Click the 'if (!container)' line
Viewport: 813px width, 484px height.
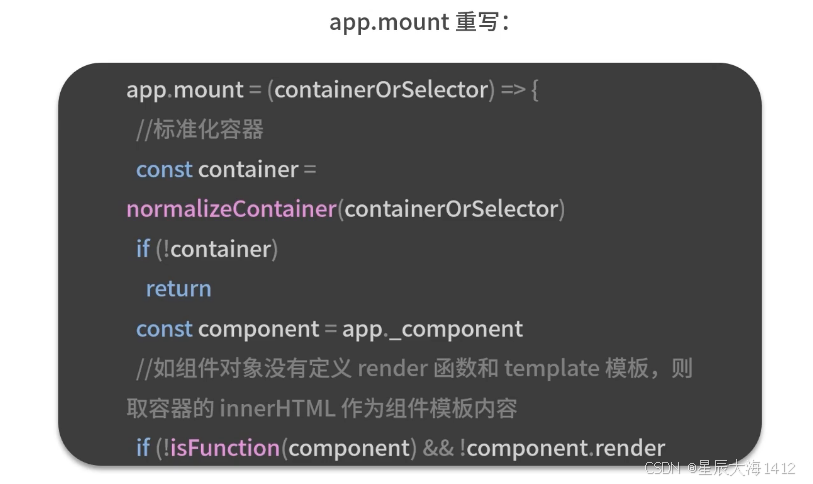pyautogui.click(x=207, y=249)
